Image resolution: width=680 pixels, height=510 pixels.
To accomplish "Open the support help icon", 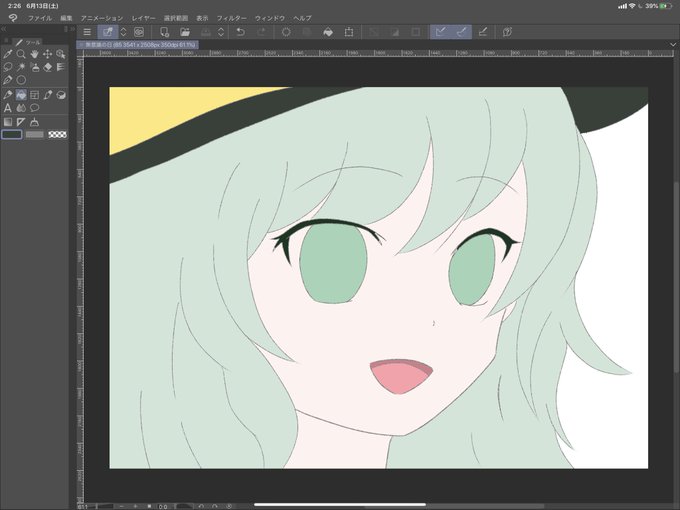I will [507, 32].
